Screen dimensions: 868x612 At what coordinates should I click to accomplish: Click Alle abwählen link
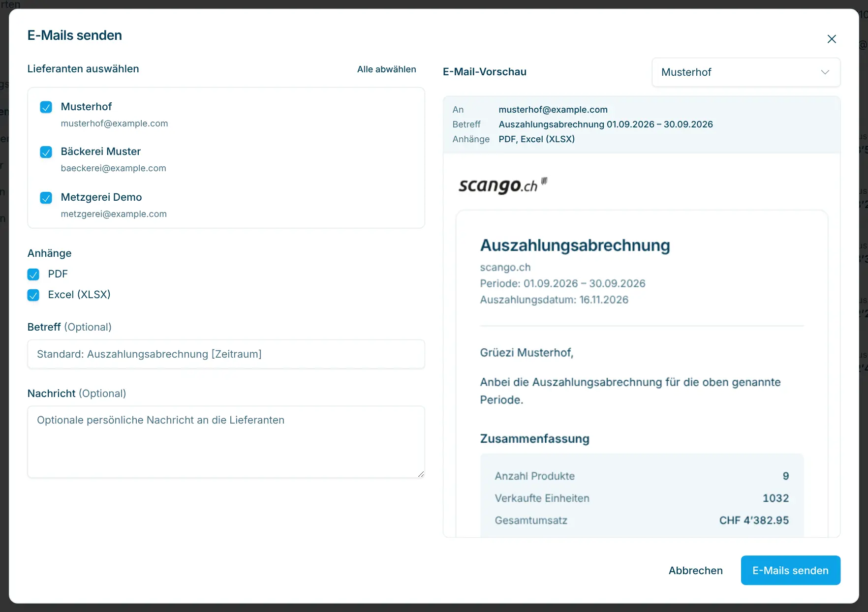[386, 69]
